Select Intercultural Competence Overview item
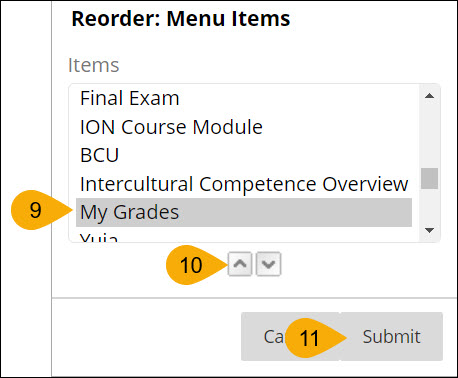The height and width of the screenshot is (378, 458). coord(244,184)
